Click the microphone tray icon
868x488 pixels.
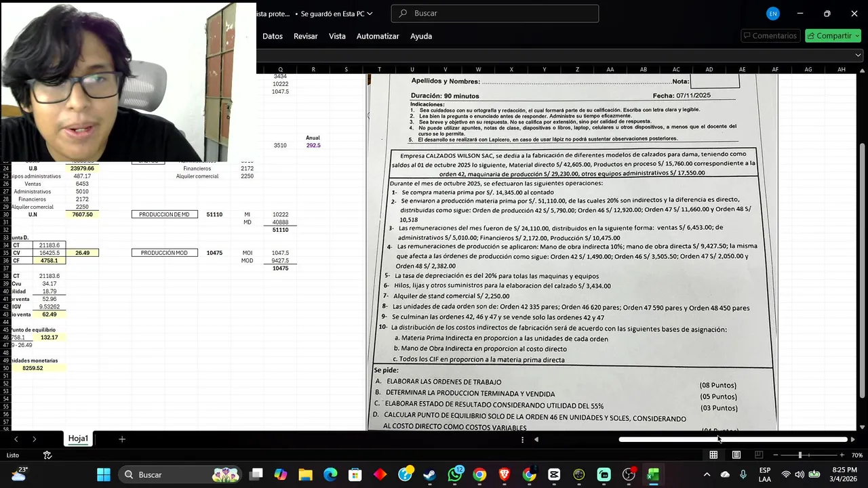click(x=743, y=474)
